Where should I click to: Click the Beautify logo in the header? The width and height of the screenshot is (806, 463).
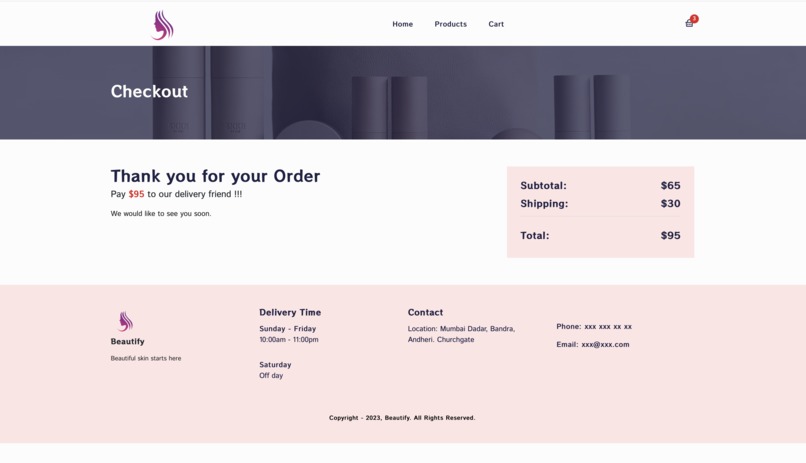[x=162, y=25]
